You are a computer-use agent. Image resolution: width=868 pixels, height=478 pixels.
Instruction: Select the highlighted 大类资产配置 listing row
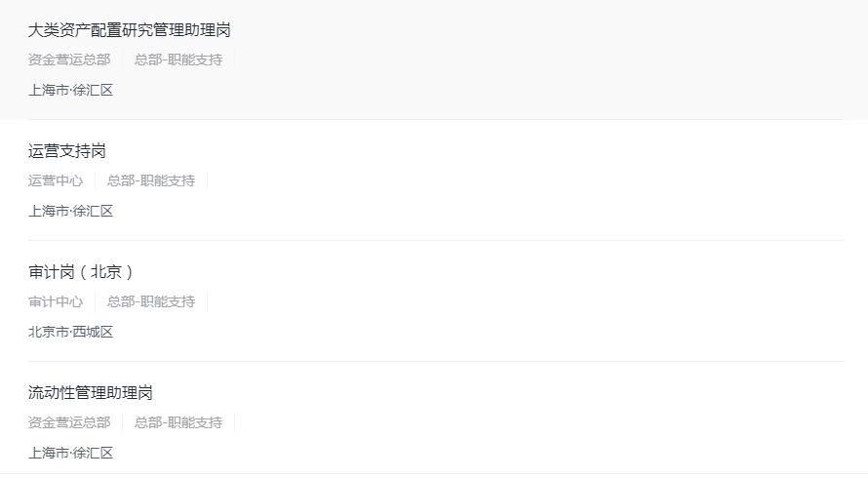(536, 59)
